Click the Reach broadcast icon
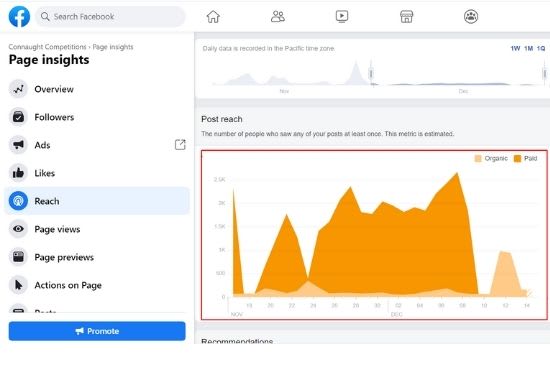Screen dimensions: 550x370 pyautogui.click(x=18, y=201)
